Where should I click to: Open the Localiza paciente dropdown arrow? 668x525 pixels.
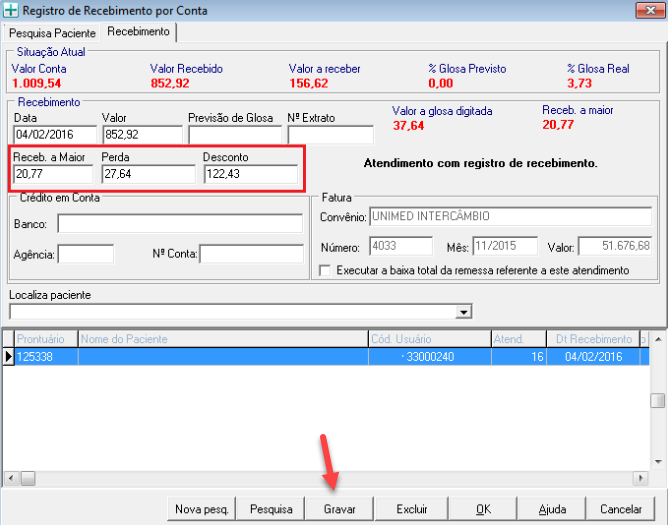(x=464, y=312)
